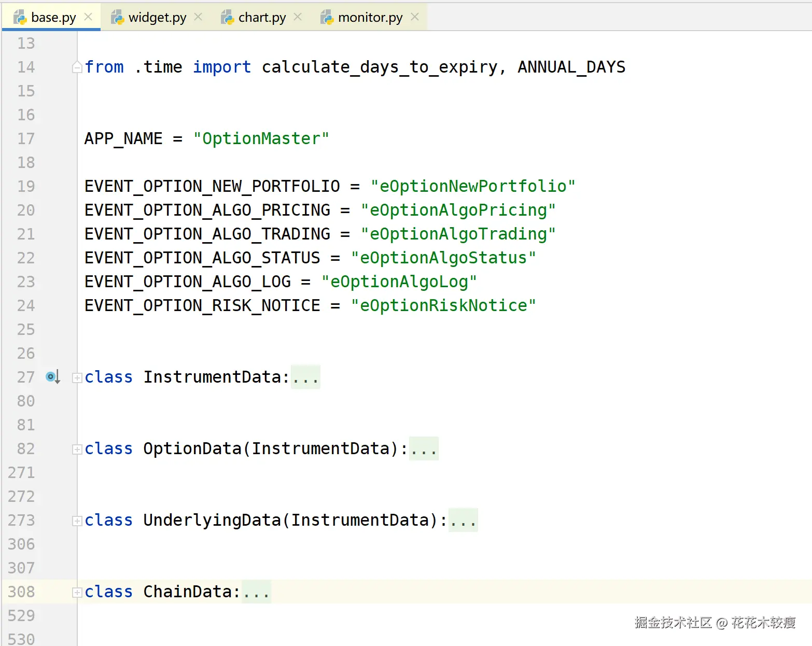
Task: Click the OptionData class name
Action: pyautogui.click(x=192, y=448)
